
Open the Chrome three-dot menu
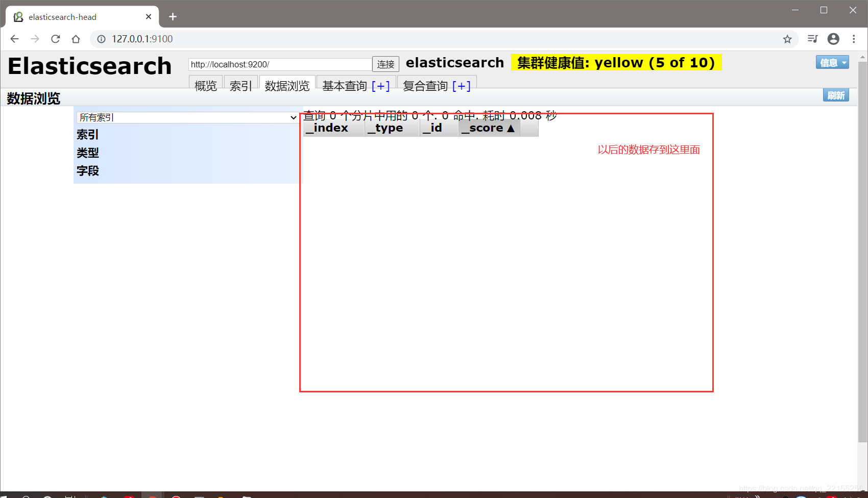[854, 39]
